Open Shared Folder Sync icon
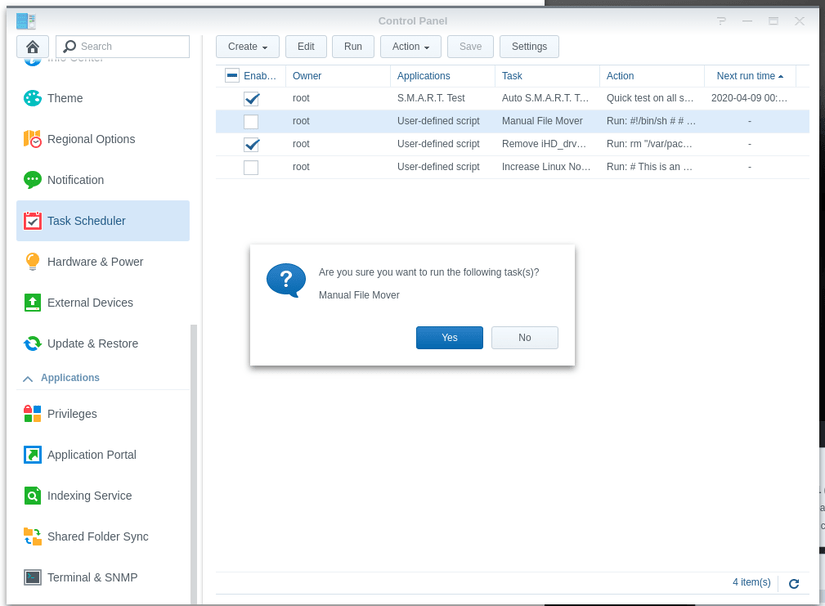The image size is (825, 606). pos(33,537)
